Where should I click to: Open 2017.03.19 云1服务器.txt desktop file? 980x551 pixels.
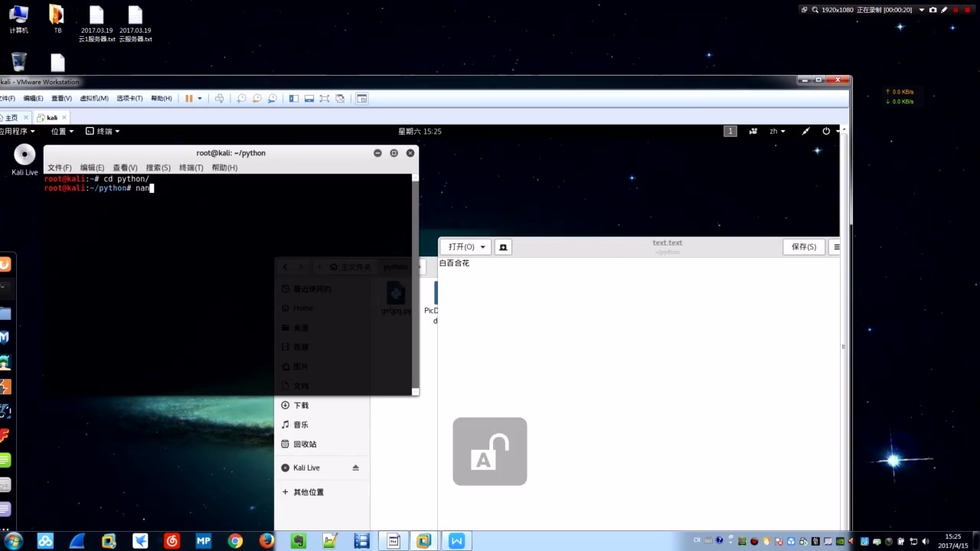[x=96, y=24]
